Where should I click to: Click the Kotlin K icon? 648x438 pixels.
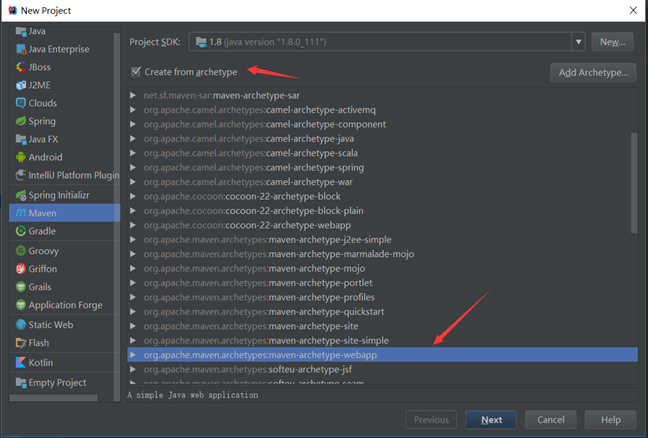pos(21,362)
